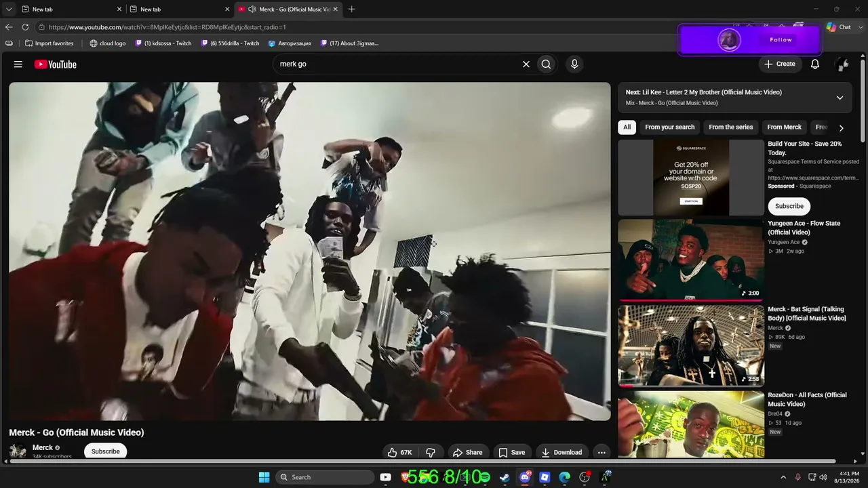The image size is (868, 488).
Task: Download the Merck - Go video
Action: pyautogui.click(x=561, y=452)
